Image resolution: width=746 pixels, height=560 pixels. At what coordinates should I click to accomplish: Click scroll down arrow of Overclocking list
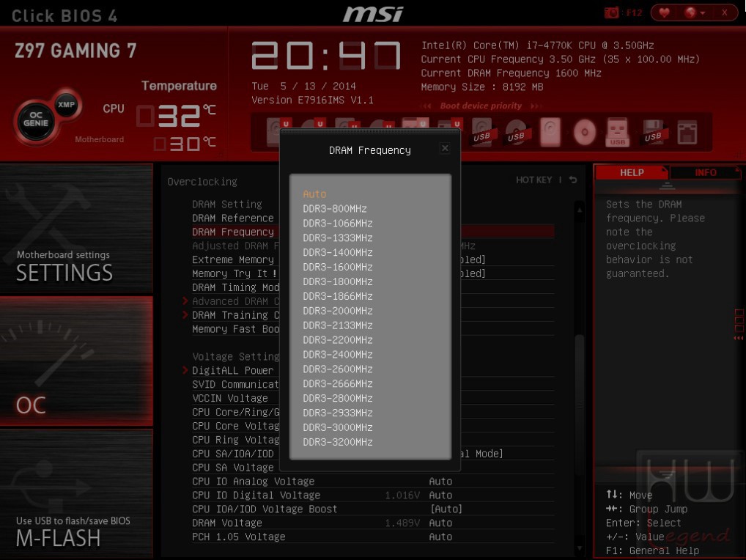(x=580, y=548)
